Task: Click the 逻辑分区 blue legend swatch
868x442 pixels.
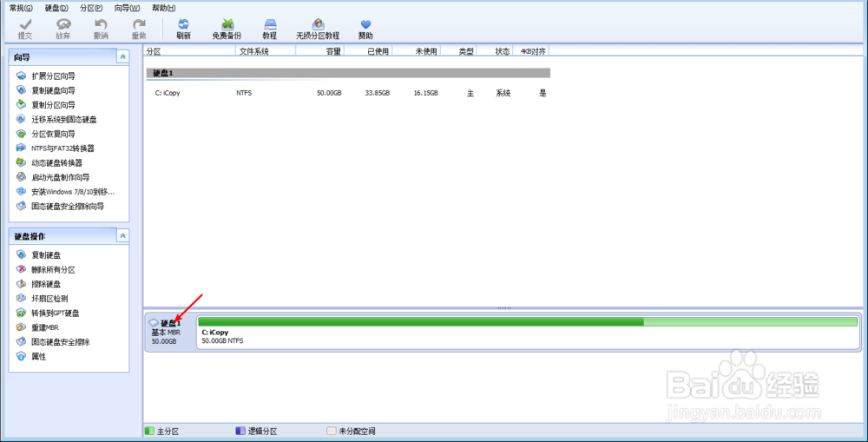Action: [x=240, y=431]
